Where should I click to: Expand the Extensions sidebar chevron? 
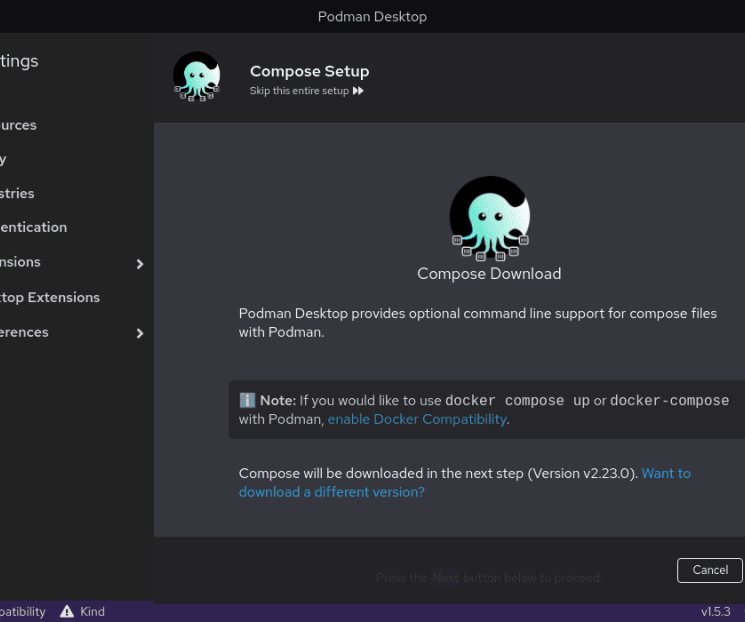click(140, 264)
